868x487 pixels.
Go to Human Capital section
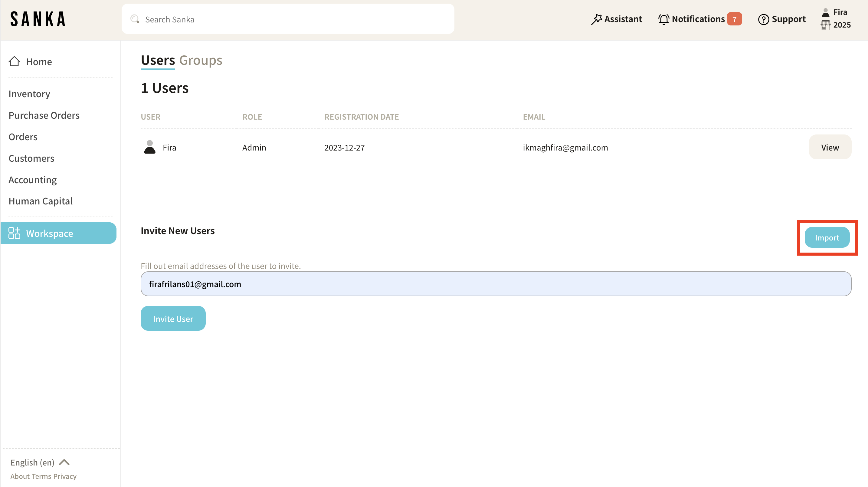[x=41, y=201]
